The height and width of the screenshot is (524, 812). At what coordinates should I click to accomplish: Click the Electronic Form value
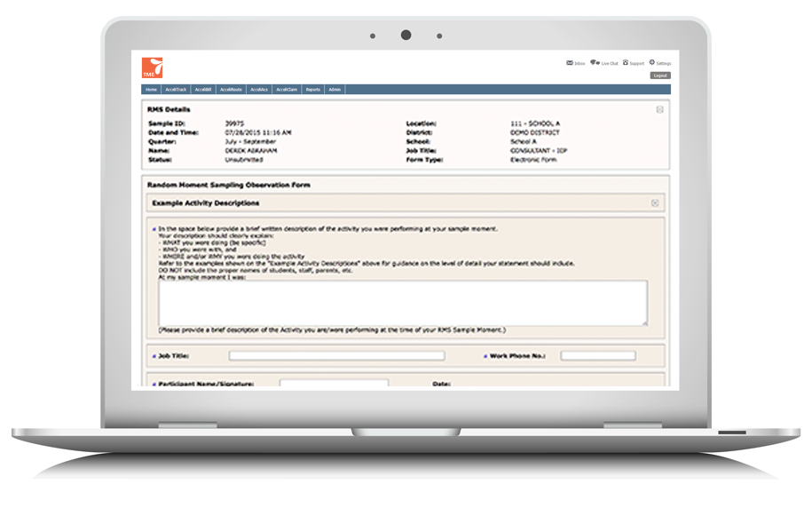pyautogui.click(x=533, y=160)
